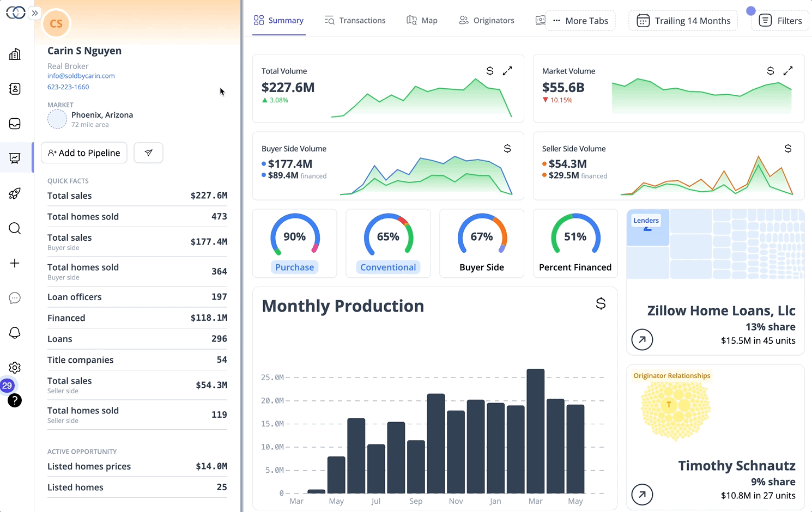Open the notifications bell in sidebar
The image size is (812, 512).
(15, 333)
